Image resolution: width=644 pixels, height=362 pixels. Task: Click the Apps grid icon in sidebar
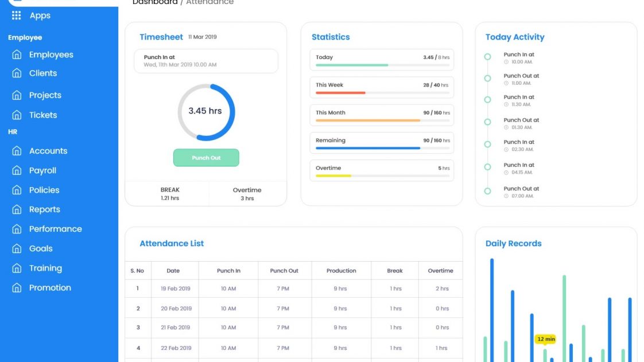[16, 15]
